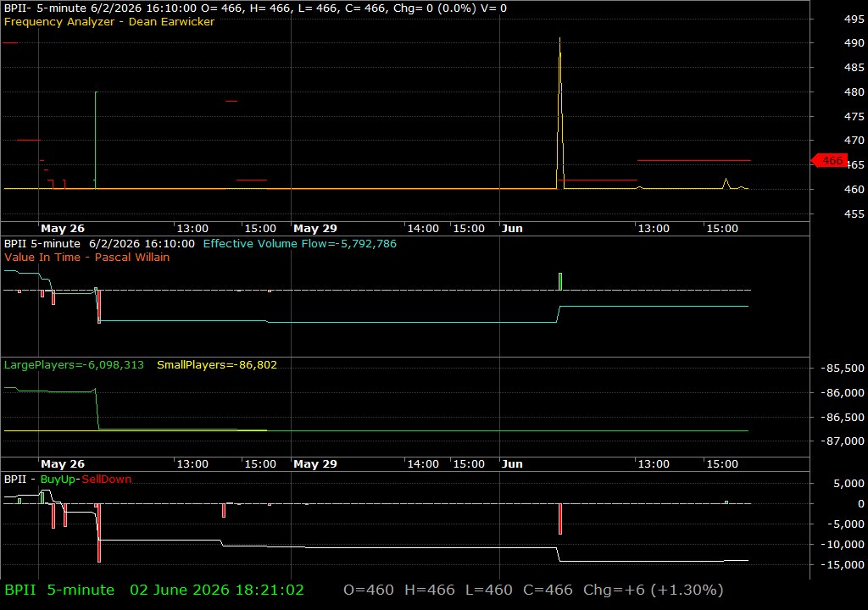
Task: Click 'Frequency Analyzer - Dean Earwicker' label
Action: point(109,21)
